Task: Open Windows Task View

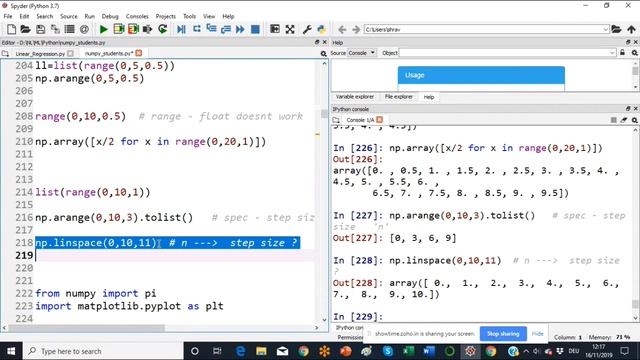Action: pyautogui.click(x=217, y=351)
